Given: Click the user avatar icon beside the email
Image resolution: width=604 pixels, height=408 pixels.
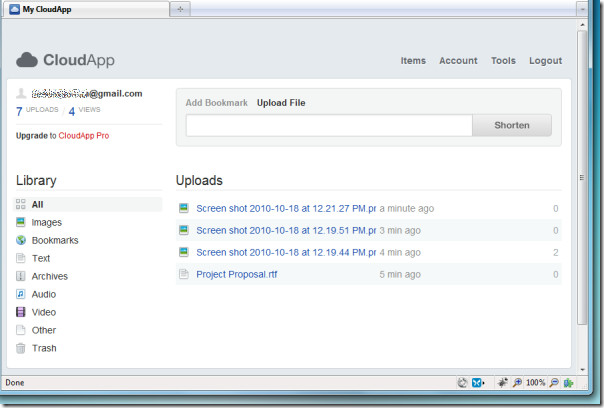Looking at the screenshot, I should [x=21, y=93].
